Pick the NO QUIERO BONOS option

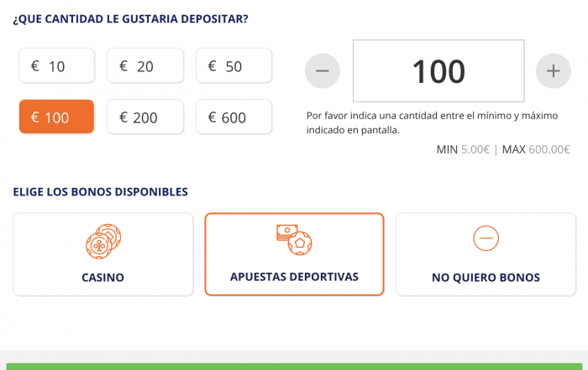pos(486,255)
